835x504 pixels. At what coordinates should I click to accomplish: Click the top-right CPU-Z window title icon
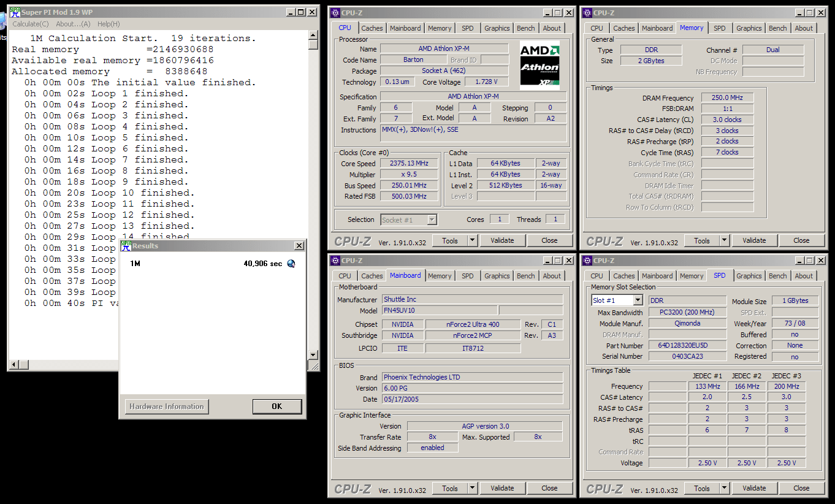[x=587, y=12]
